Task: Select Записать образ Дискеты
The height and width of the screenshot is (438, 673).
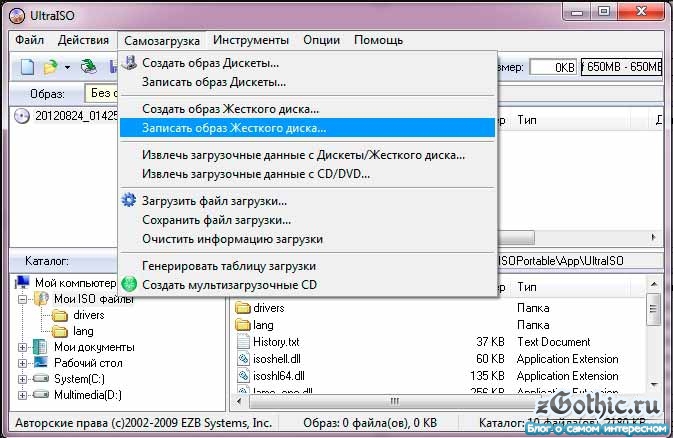Action: [307, 82]
